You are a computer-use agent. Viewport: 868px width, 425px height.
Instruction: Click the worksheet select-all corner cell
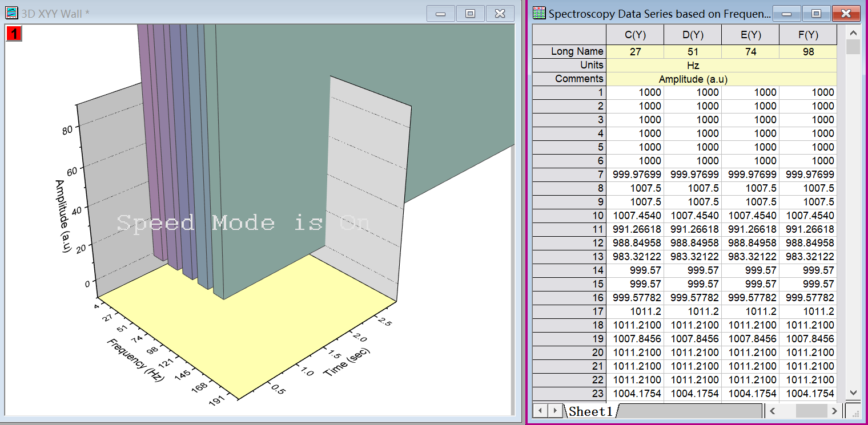(569, 35)
